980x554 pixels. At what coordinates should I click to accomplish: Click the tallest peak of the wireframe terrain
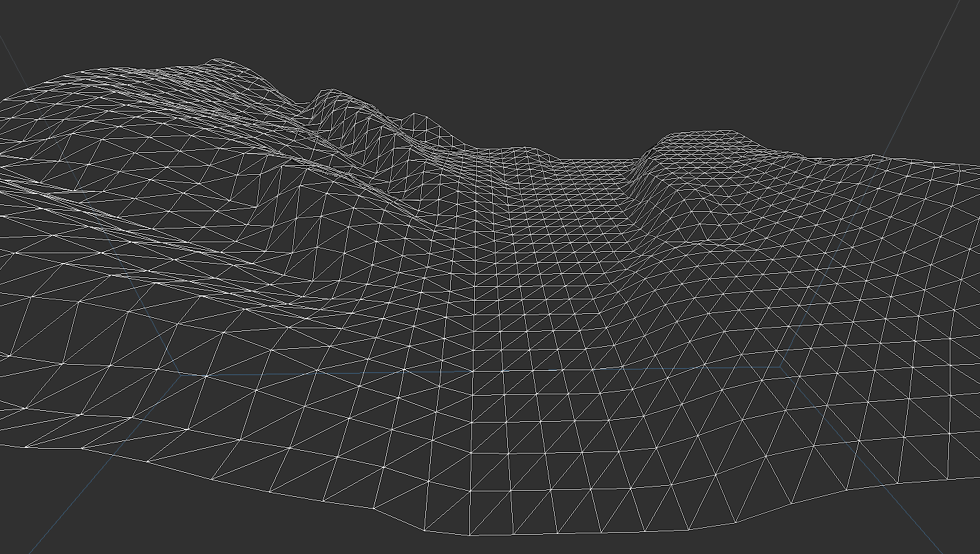pyautogui.click(x=219, y=61)
